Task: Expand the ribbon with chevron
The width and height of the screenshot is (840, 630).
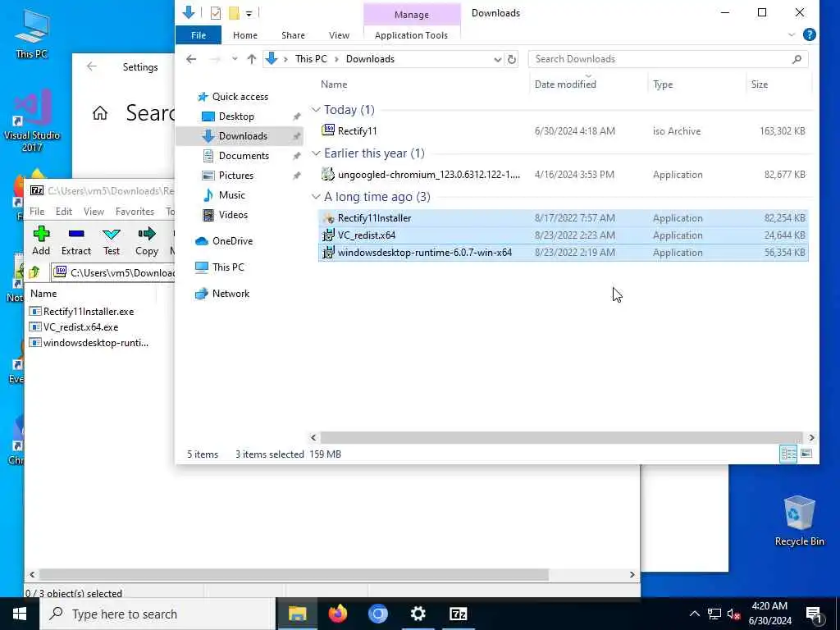Action: [x=792, y=35]
